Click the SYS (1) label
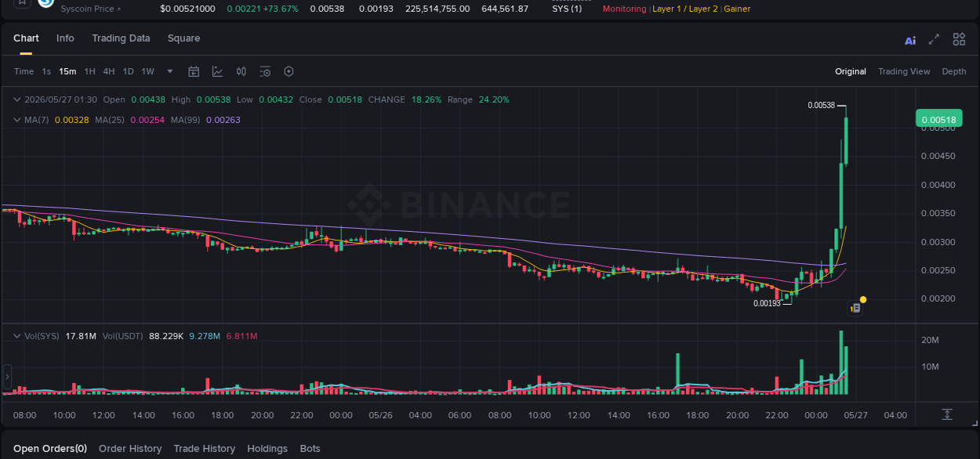The width and height of the screenshot is (980, 459). pyautogui.click(x=567, y=9)
